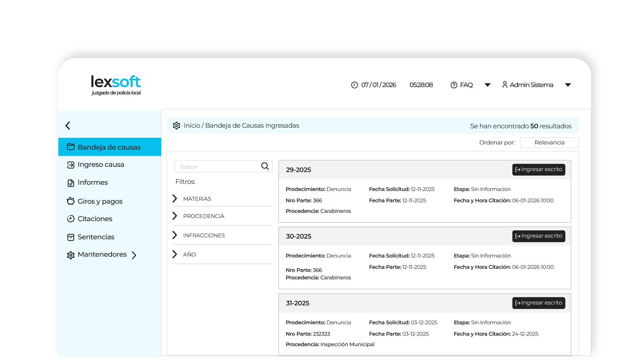This screenshot has width=644, height=362.
Task: Click the FAQ question mark icon
Action: (x=454, y=85)
